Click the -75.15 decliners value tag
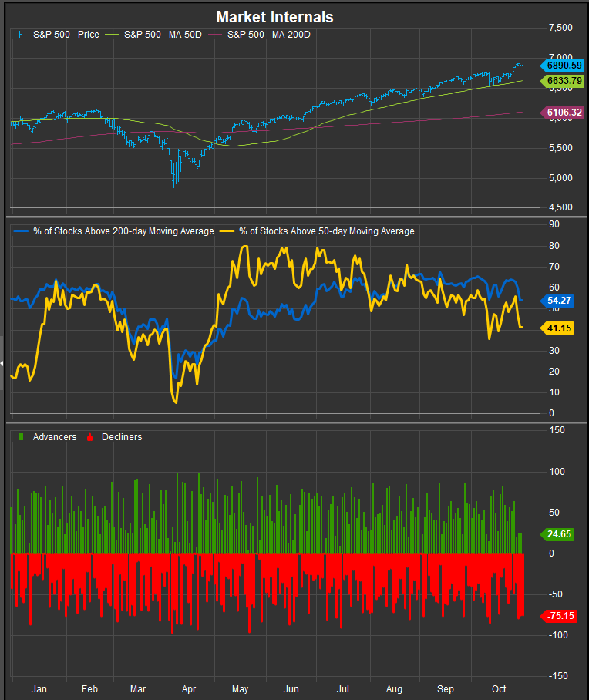The image size is (589, 700). pyautogui.click(x=560, y=615)
